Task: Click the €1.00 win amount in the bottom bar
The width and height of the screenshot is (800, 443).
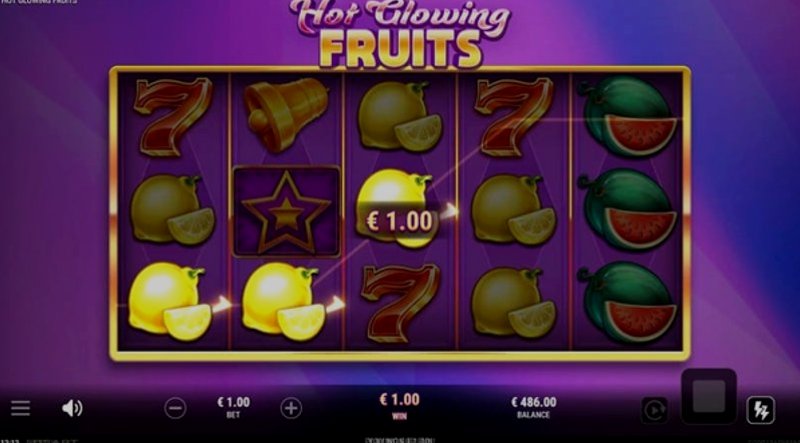Action: [x=399, y=400]
